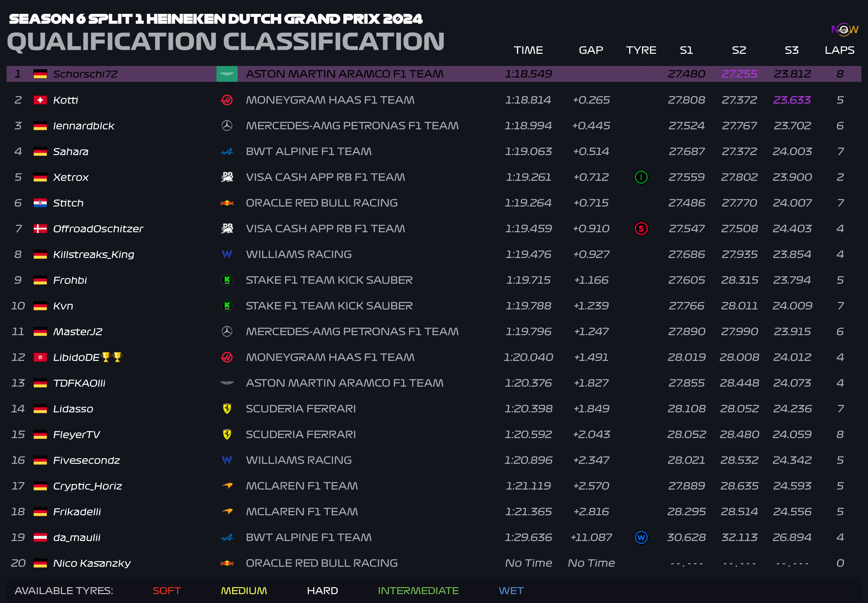
Task: Click the AVAILABLE TYRES label
Action: pyautogui.click(x=63, y=590)
